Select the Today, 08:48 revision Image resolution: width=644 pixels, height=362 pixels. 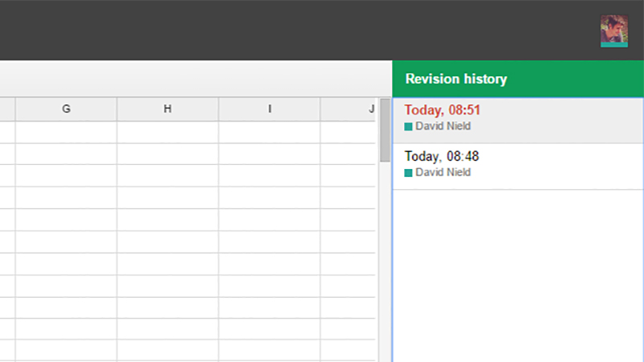coord(518,167)
